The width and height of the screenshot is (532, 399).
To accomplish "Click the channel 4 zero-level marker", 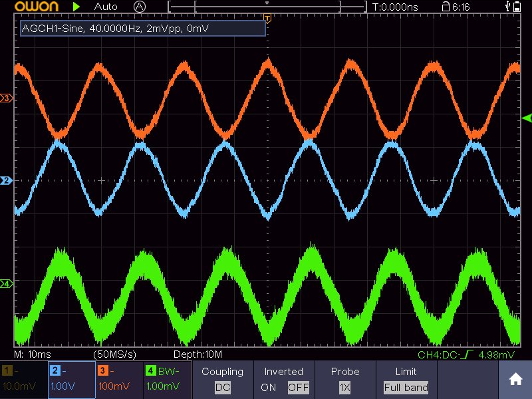I will tap(7, 284).
